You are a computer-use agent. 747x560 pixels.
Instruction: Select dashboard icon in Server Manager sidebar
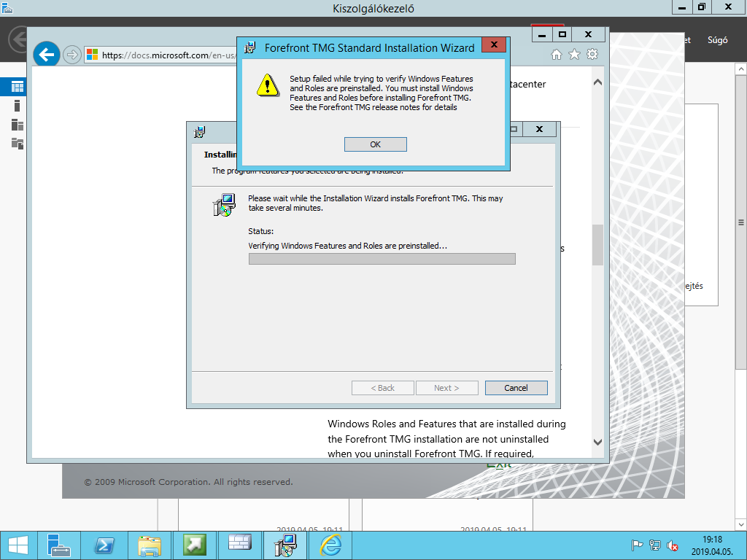(18, 87)
